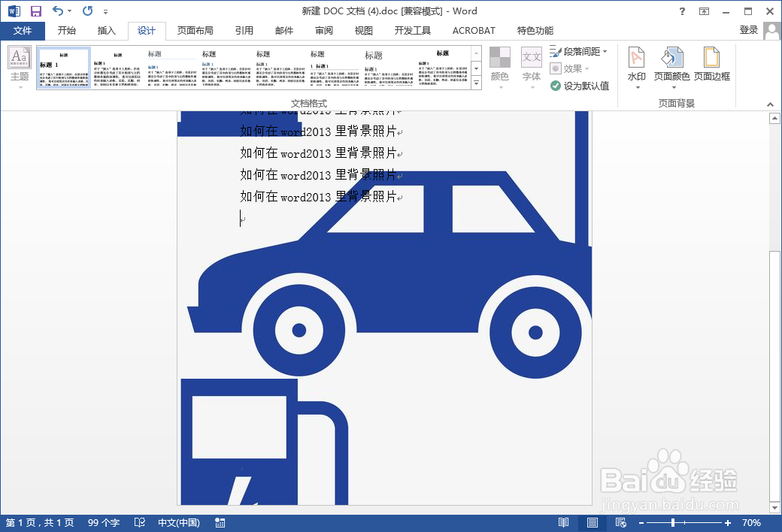Click the Paragraph Spacing (段落间距) icon
Screen dimensions: 782x532
[556, 51]
